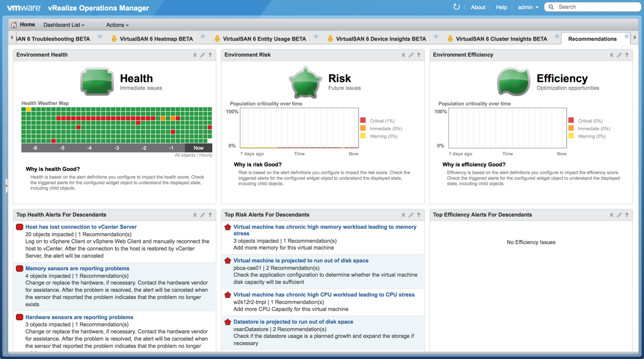Viewport: 644px width, 359px height.
Task: Collapse Top Health Alerts For Descendants widget
Action: tap(195, 215)
